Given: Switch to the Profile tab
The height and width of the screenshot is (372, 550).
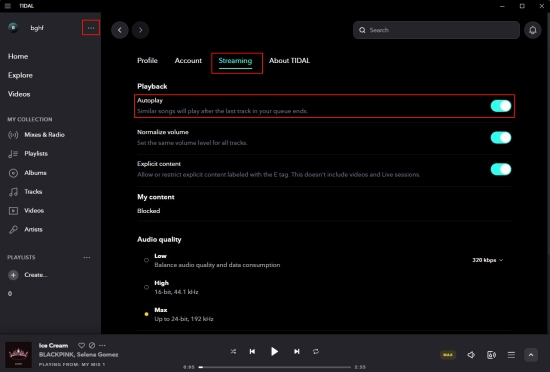Looking at the screenshot, I should tap(147, 61).
